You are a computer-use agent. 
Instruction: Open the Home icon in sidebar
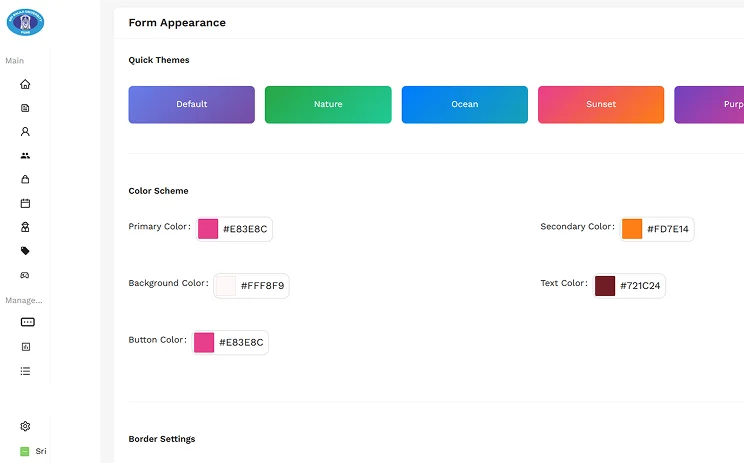[25, 84]
